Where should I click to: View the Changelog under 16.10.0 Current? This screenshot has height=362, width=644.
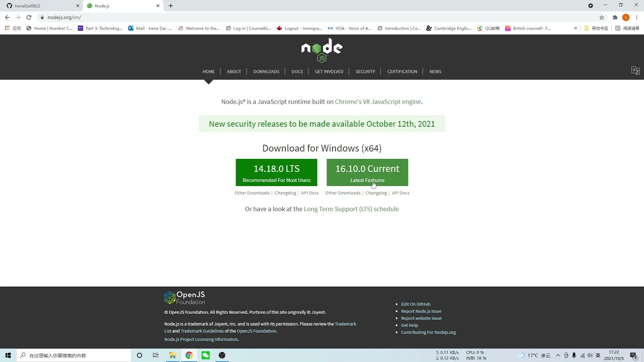coord(376,193)
